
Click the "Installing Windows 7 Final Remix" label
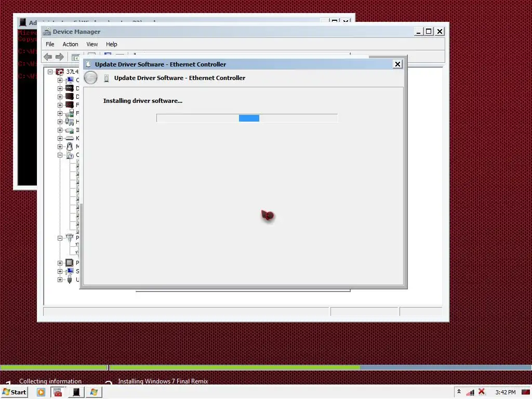[x=163, y=381]
